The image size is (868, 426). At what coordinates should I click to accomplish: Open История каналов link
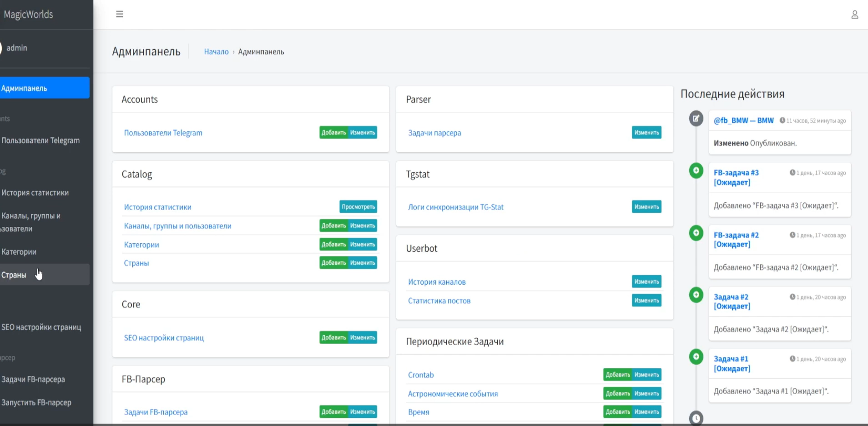(437, 282)
